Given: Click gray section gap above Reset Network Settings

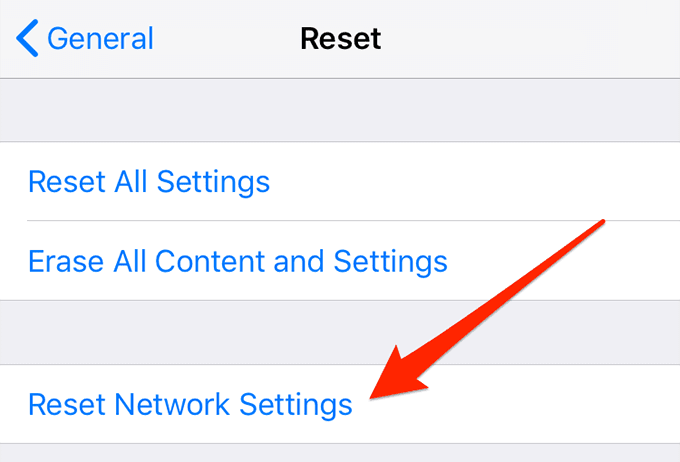Looking at the screenshot, I should tap(340, 332).
